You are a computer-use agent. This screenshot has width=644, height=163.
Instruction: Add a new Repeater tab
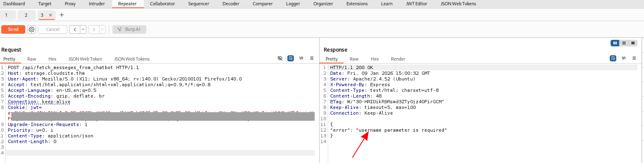coord(62,15)
